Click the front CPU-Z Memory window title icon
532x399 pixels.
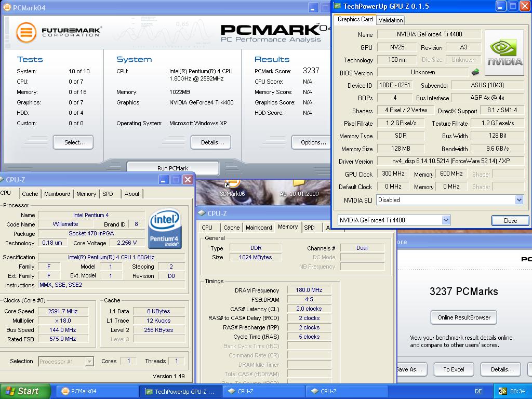[x=202, y=213]
